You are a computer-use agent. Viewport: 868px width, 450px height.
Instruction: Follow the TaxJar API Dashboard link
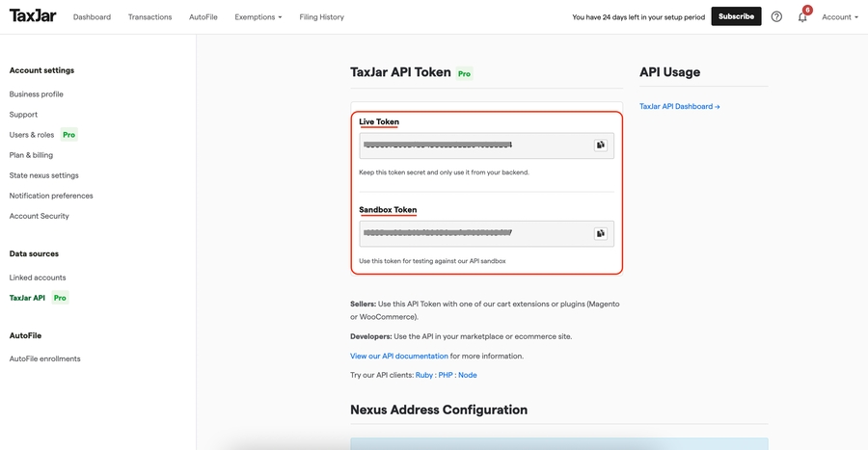[x=679, y=107]
